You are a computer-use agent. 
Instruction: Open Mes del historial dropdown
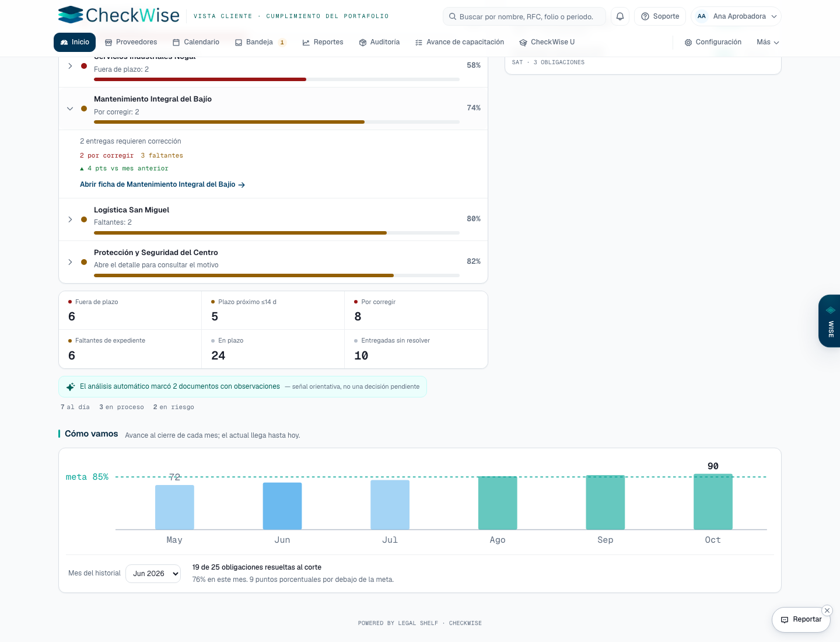click(x=153, y=574)
